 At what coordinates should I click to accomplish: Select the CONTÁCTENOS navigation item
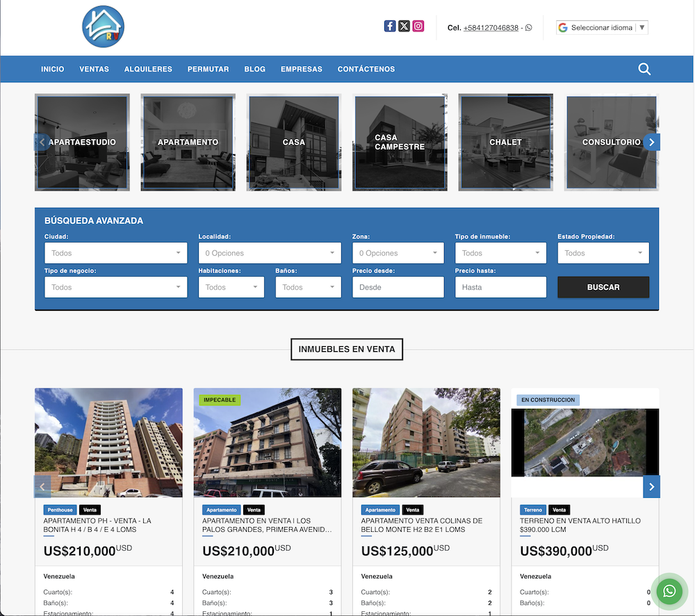coord(366,69)
